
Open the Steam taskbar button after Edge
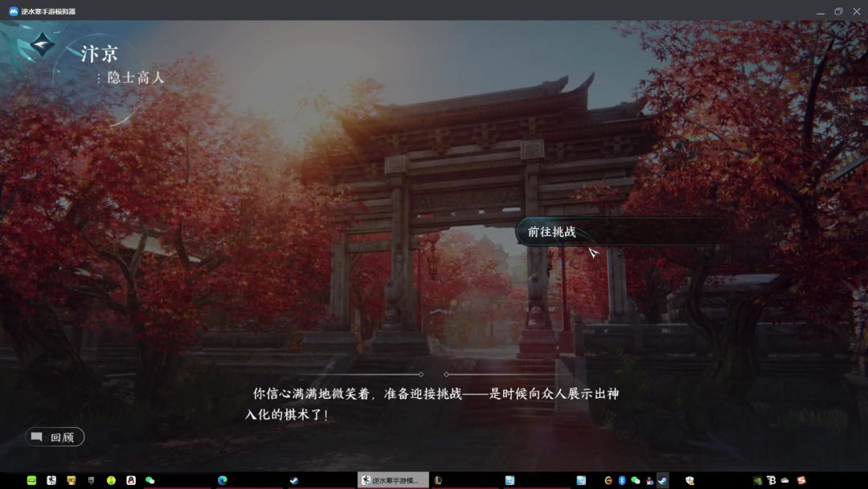[294, 480]
